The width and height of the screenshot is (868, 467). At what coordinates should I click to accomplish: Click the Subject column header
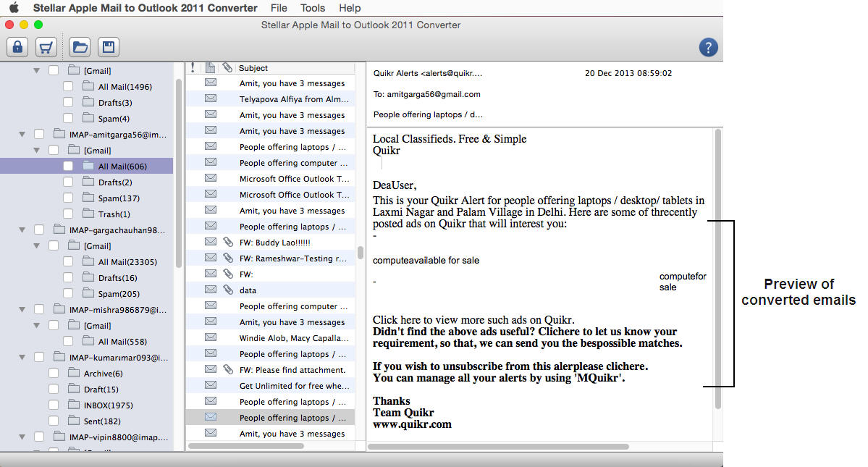253,68
